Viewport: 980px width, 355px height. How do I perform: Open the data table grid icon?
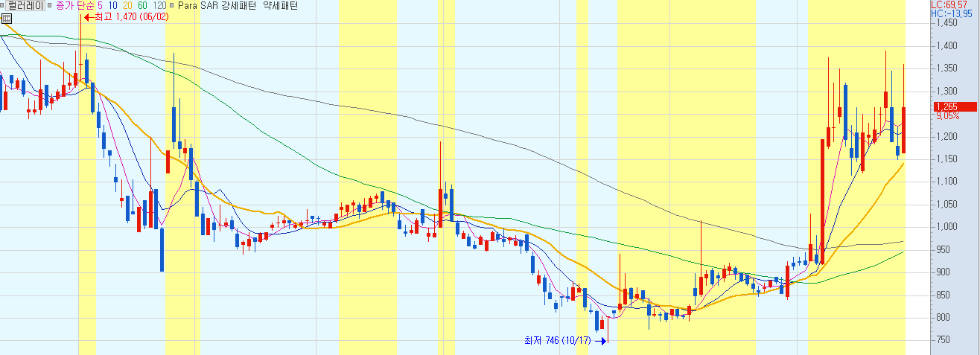click(7, 19)
